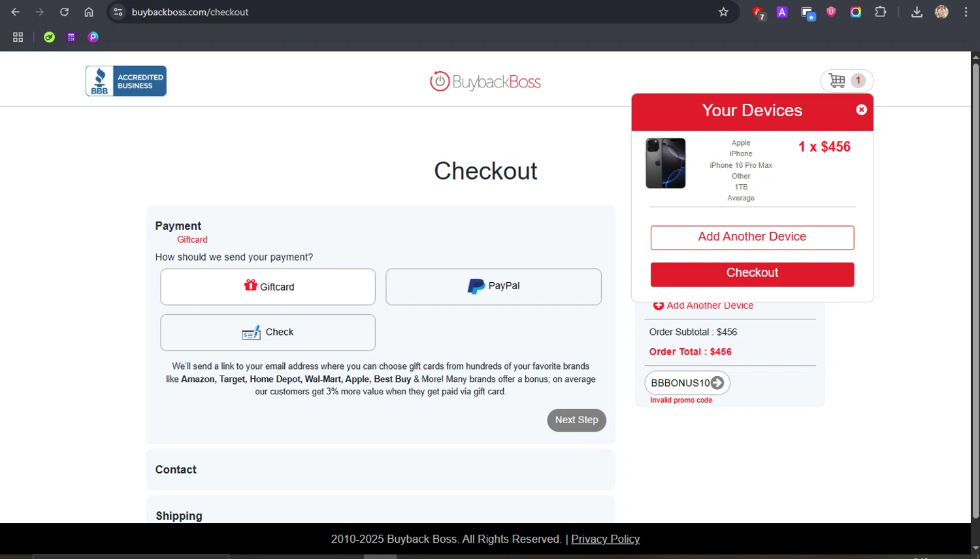The height and width of the screenshot is (559, 980).
Task: Click the BuybackBoss logo
Action: pyautogui.click(x=485, y=82)
